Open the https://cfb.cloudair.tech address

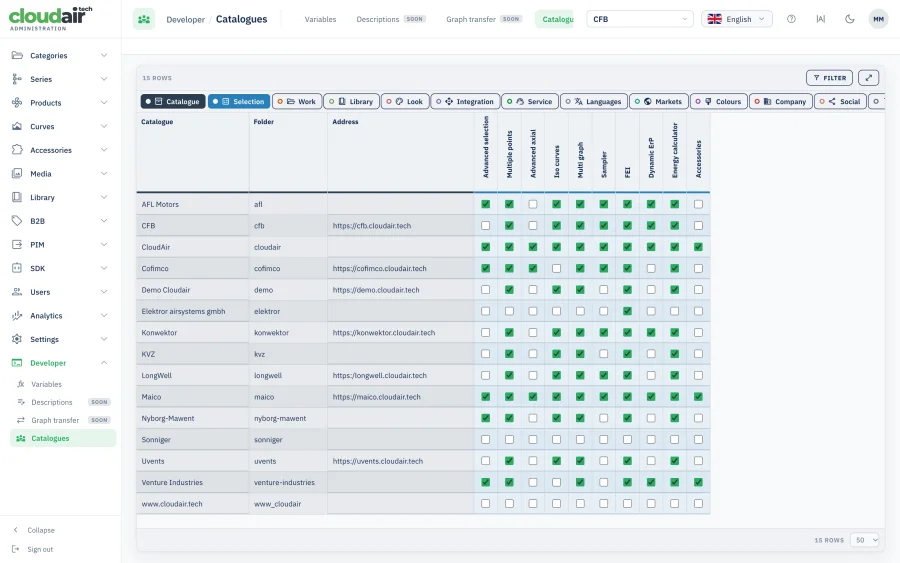point(372,226)
